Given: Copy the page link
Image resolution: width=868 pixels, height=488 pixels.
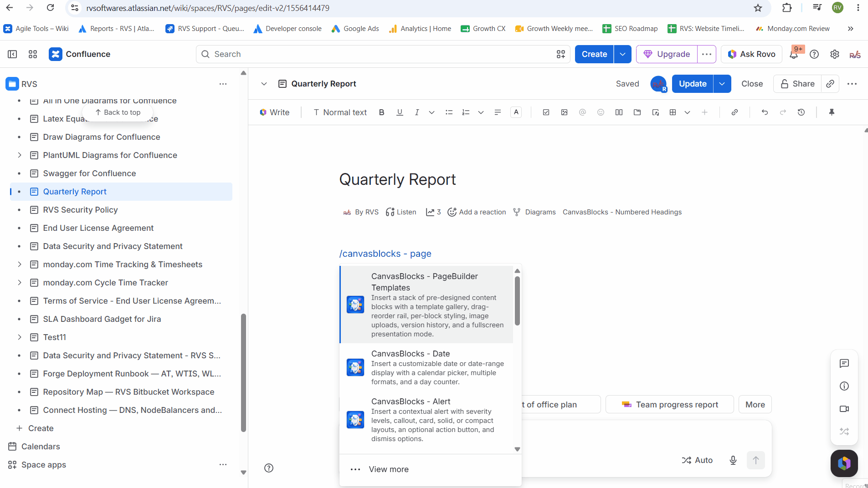Looking at the screenshot, I should 830,84.
